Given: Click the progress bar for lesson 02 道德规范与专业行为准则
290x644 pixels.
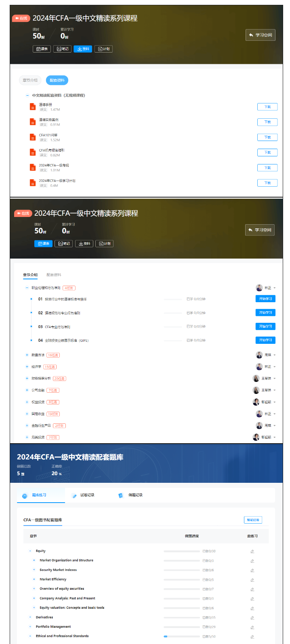Looking at the screenshot, I should pos(174,313).
